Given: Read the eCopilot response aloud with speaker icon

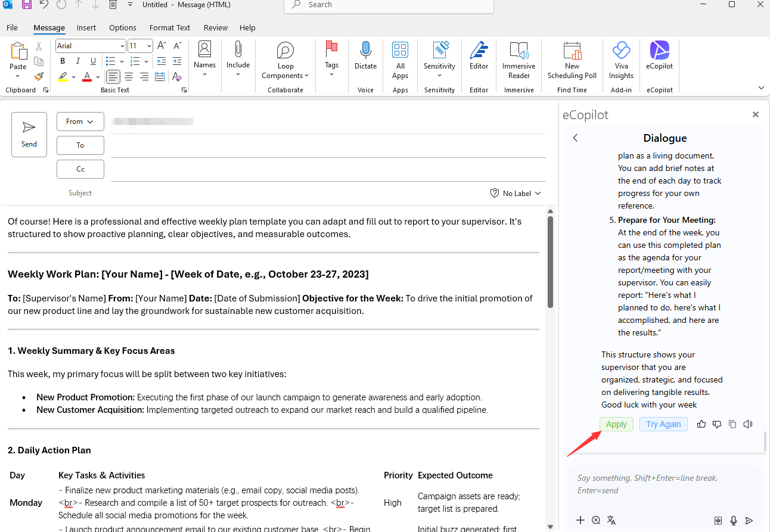Looking at the screenshot, I should (748, 424).
